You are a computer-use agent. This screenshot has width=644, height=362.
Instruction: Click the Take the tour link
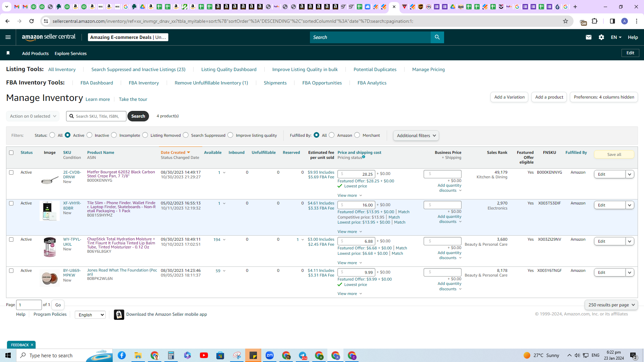133,99
